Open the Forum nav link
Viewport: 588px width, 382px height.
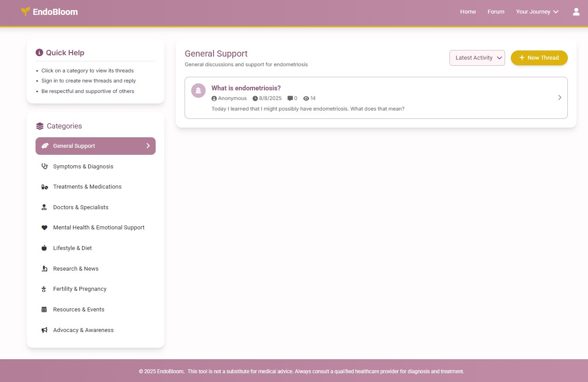496,12
